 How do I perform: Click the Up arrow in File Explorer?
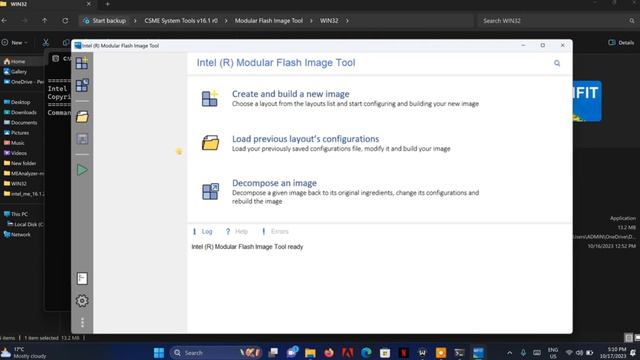44,20
